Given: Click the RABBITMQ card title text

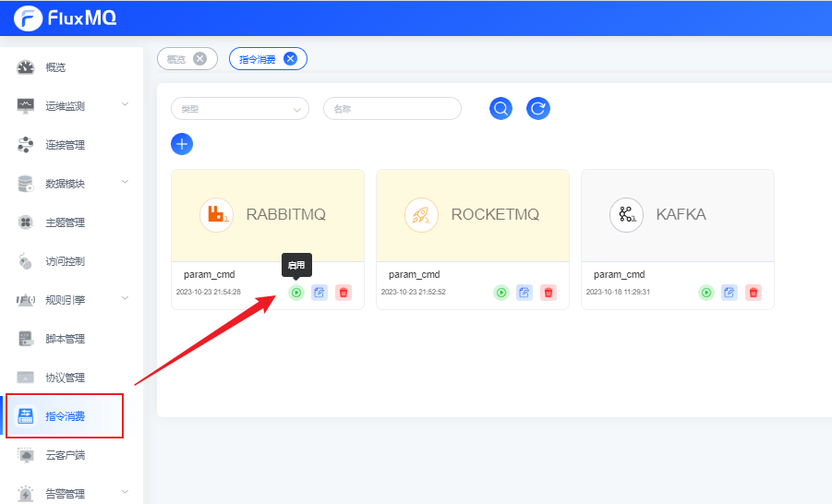Looking at the screenshot, I should coord(286,214).
